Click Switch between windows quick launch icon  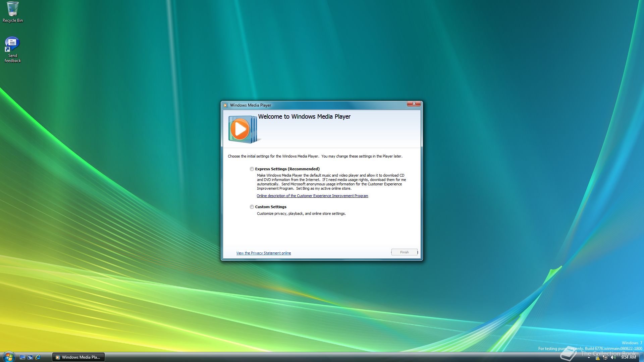pos(30,357)
